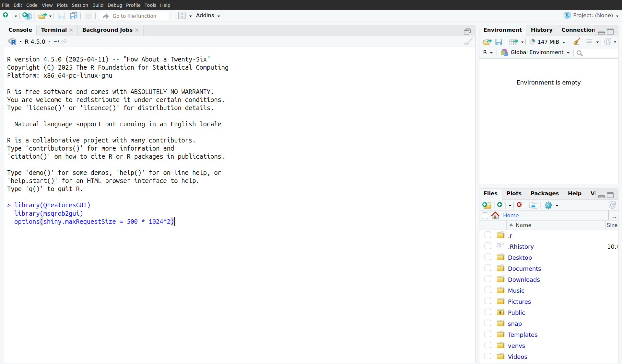The width and height of the screenshot is (622, 364).
Task: Create a new folder in the Files pane
Action: 487,205
